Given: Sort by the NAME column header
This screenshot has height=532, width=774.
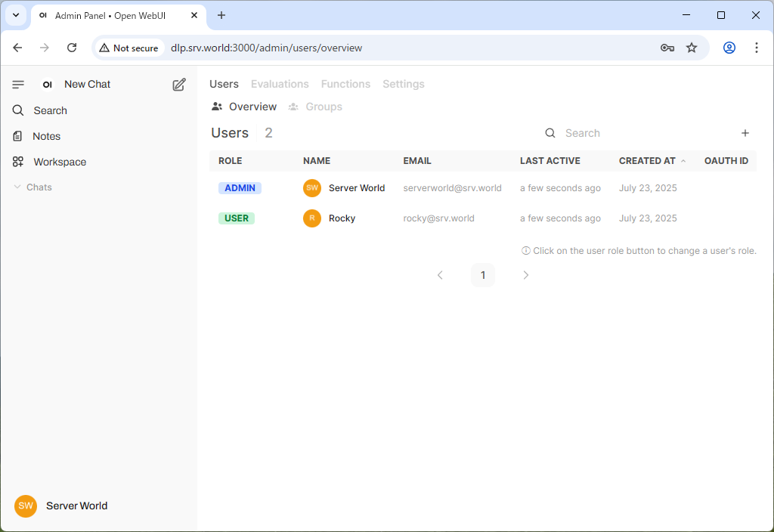Looking at the screenshot, I should coord(317,161).
